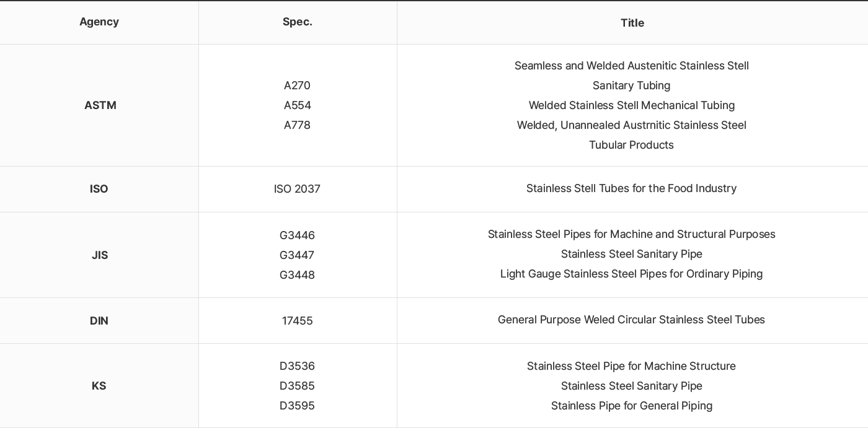Screen dimensions: 868x428
Task: Select the ASTM agency cell
Action: point(100,105)
